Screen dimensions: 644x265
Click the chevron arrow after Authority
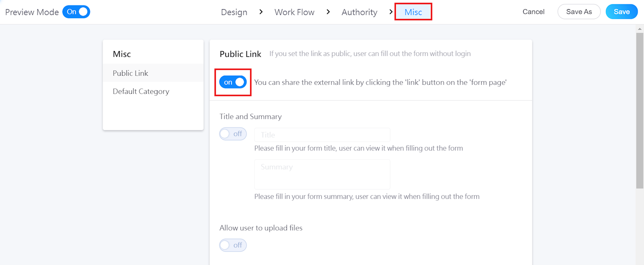point(391,12)
